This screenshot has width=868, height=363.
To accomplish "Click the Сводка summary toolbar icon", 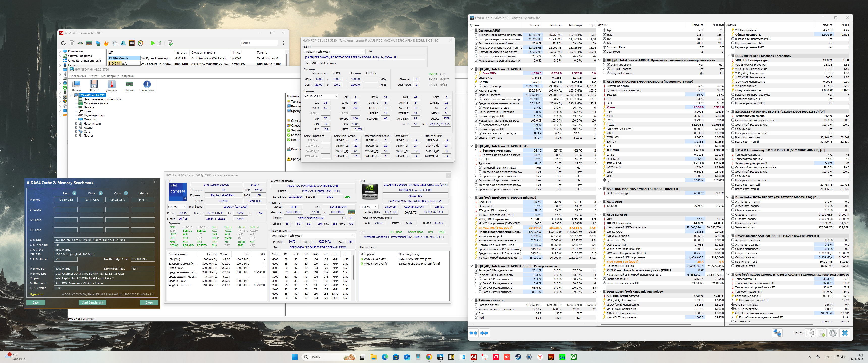I will click(x=76, y=84).
